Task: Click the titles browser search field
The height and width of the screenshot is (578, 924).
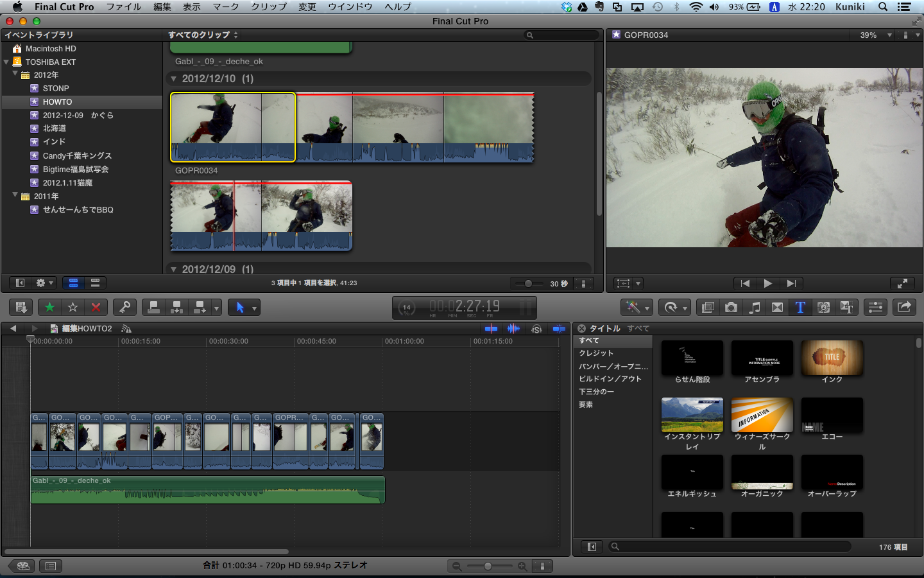Action: 730,547
